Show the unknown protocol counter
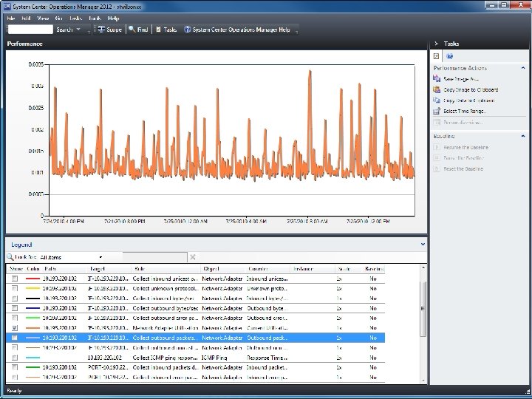 [x=15, y=288]
